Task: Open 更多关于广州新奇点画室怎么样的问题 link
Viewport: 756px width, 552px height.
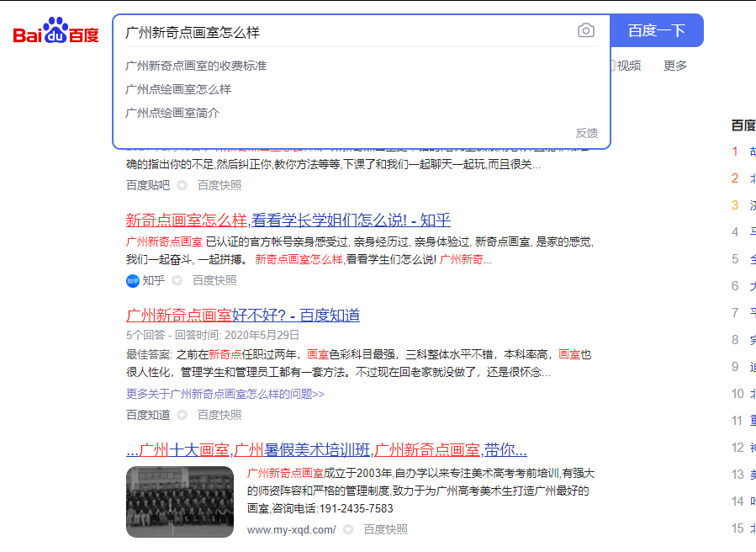Action: tap(225, 394)
